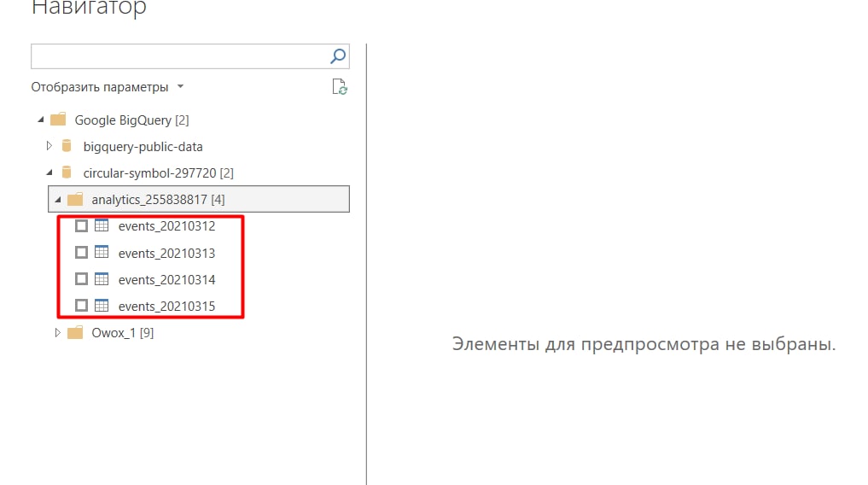Image resolution: width=868 pixels, height=485 pixels.
Task: Select the Google BigQuery [2] label
Action: 131,120
